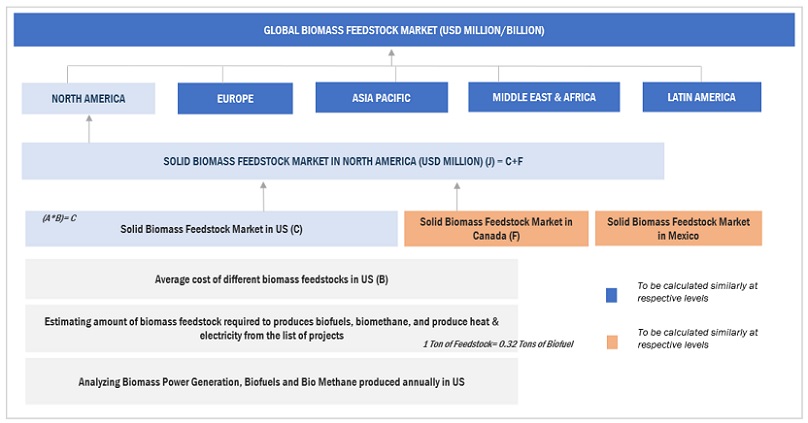The width and height of the screenshot is (808, 423).
Task: Click the (A*B)= C formula label
Action: point(59,217)
